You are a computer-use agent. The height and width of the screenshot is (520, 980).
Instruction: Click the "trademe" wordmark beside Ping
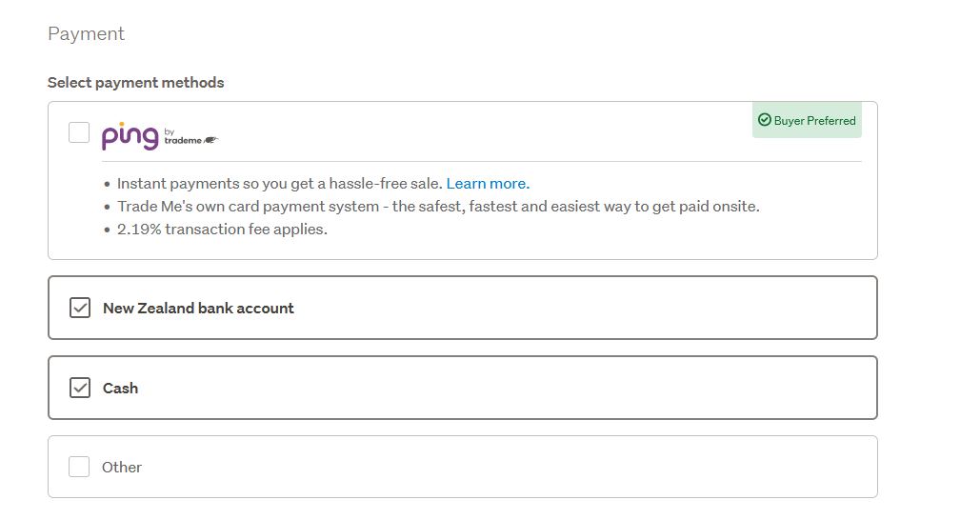[x=182, y=140]
